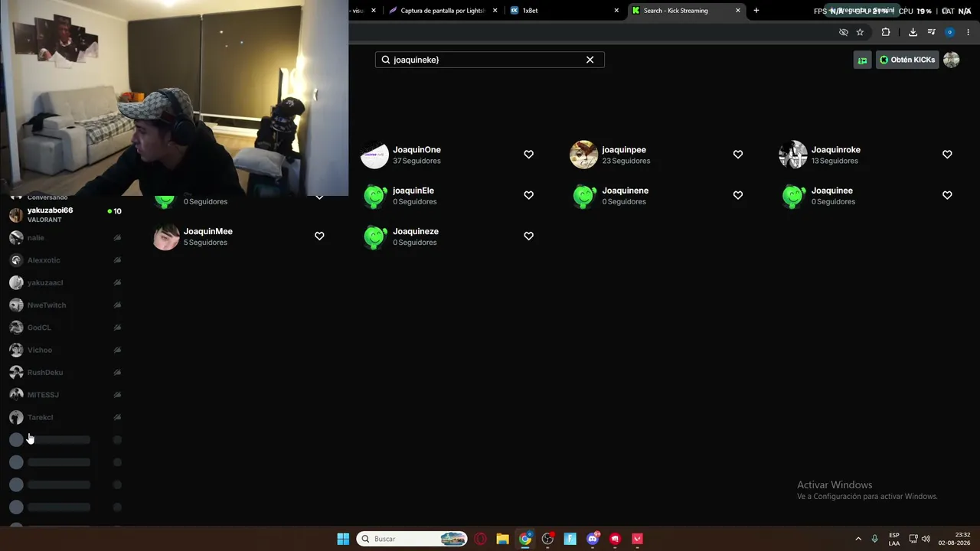Viewport: 980px width, 551px height.
Task: Open the browser extensions puzzle icon
Action: click(x=886, y=32)
